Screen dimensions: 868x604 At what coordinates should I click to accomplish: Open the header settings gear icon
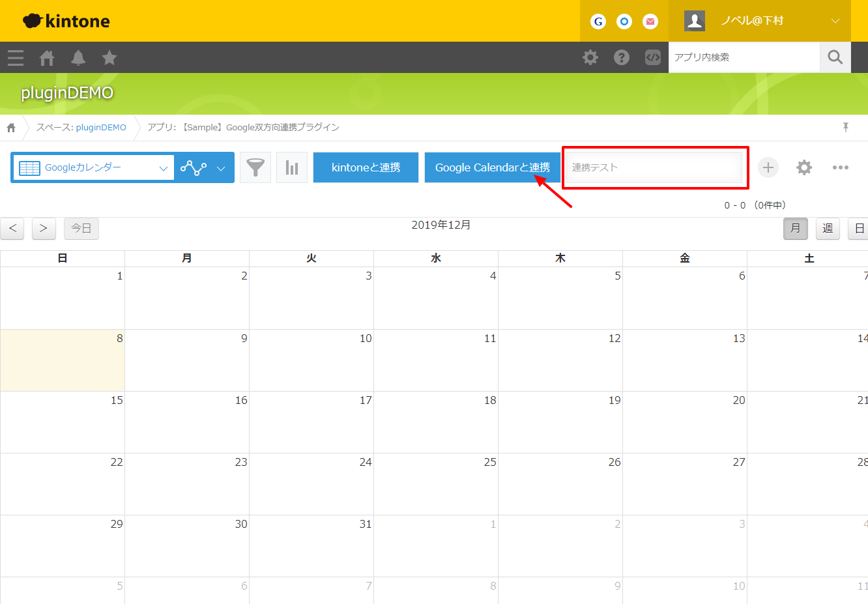(590, 57)
